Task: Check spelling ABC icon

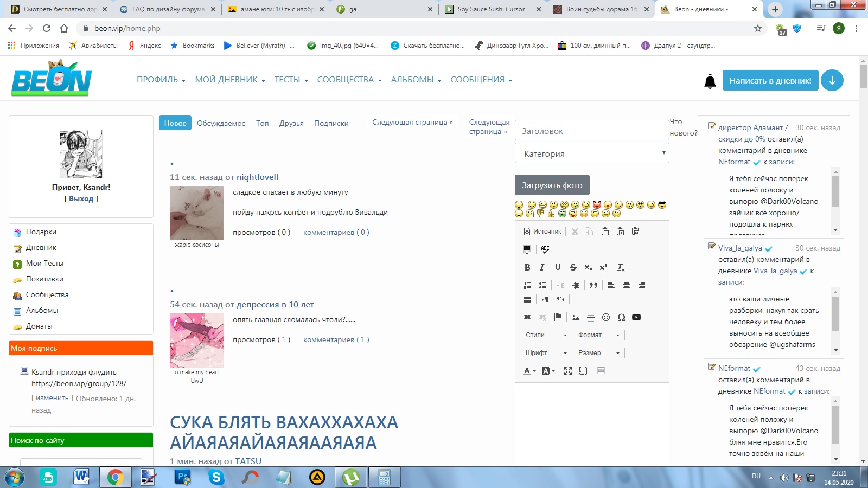Action: pyautogui.click(x=545, y=249)
